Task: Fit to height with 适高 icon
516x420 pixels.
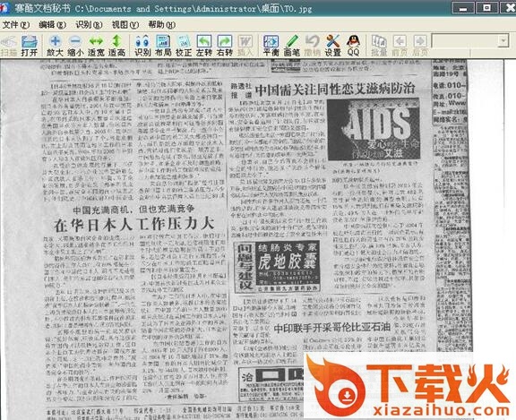Action: tap(116, 46)
